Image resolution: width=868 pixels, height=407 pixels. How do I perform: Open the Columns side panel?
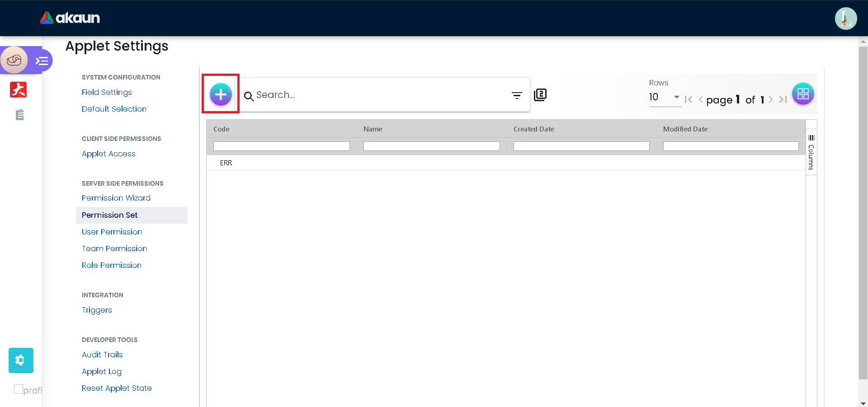click(811, 152)
